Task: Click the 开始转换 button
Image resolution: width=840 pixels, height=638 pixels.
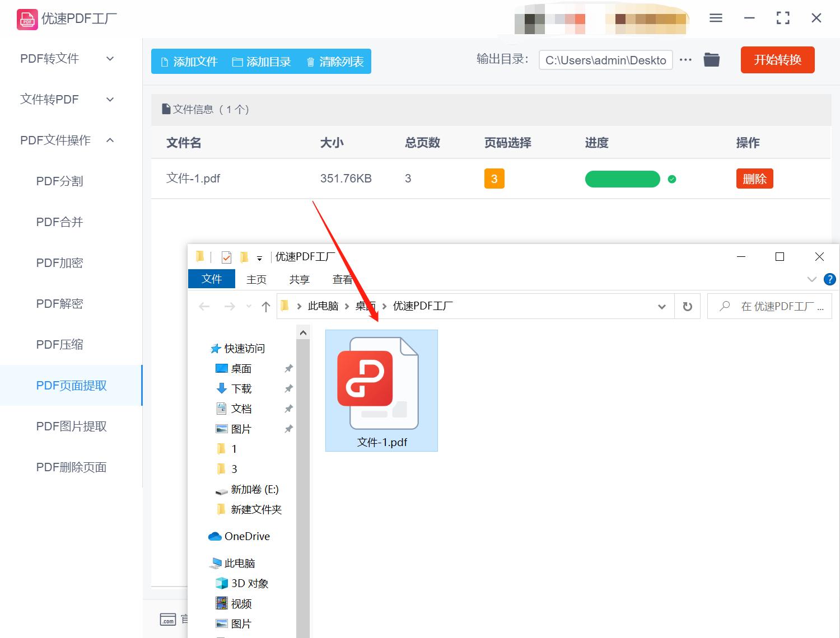Action: 777,60
